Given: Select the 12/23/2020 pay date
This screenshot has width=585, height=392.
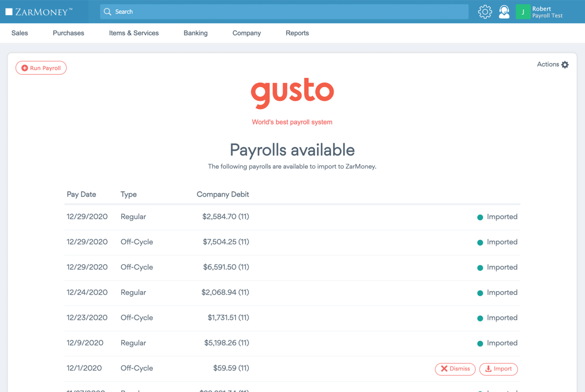Looking at the screenshot, I should (87, 318).
